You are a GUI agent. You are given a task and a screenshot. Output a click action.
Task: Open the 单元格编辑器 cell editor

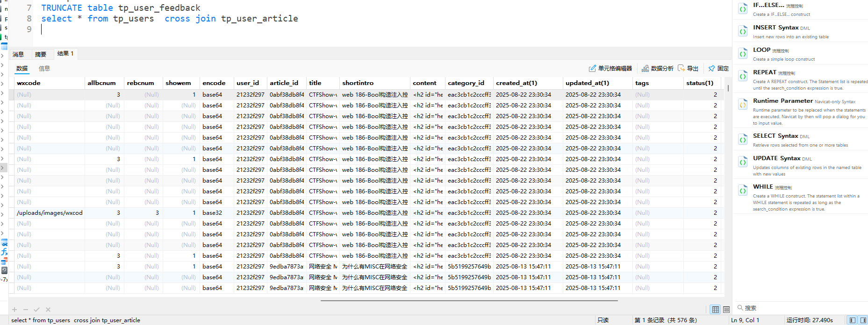click(x=610, y=69)
